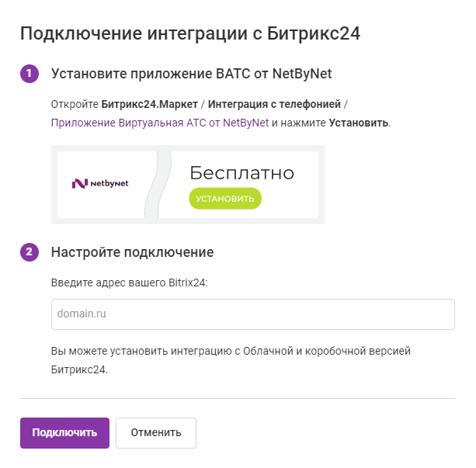This screenshot has width=476, height=468.
Task: Click the Установите приложение ВАТС от NetByNet heading
Action: pos(191,74)
